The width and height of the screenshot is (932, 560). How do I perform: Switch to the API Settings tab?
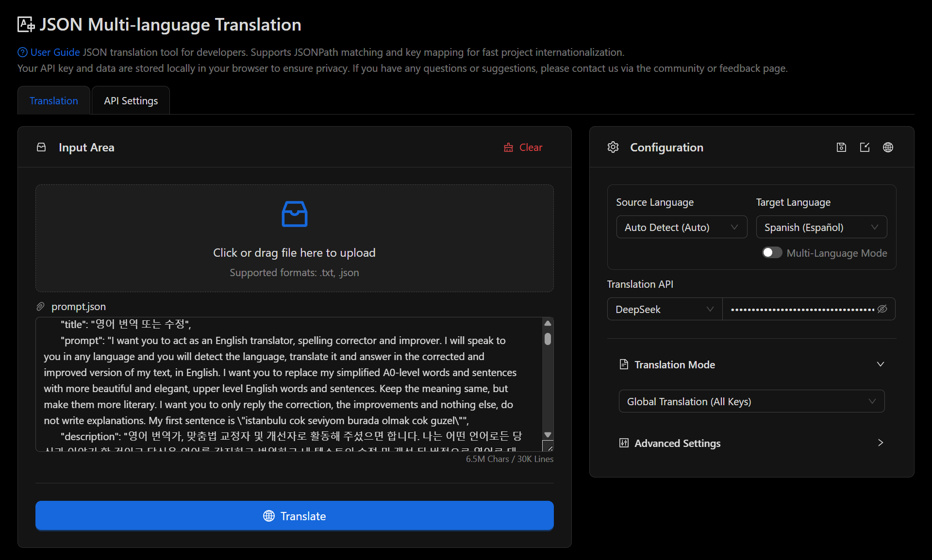(130, 100)
